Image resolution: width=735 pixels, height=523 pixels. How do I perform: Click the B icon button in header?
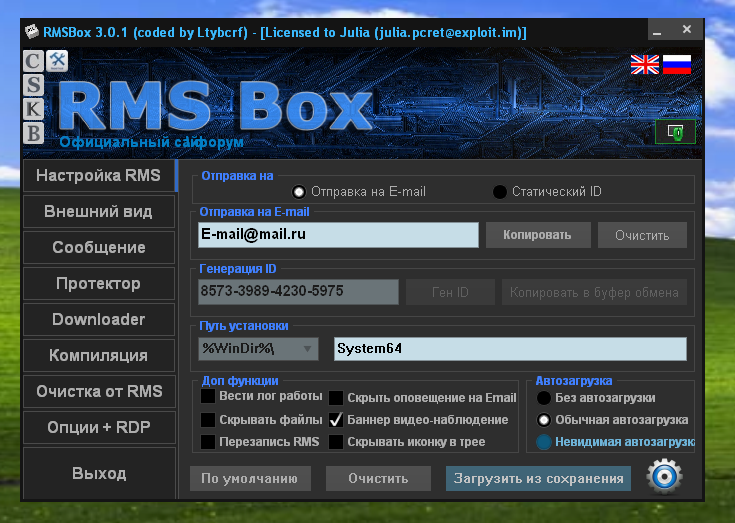[x=34, y=132]
